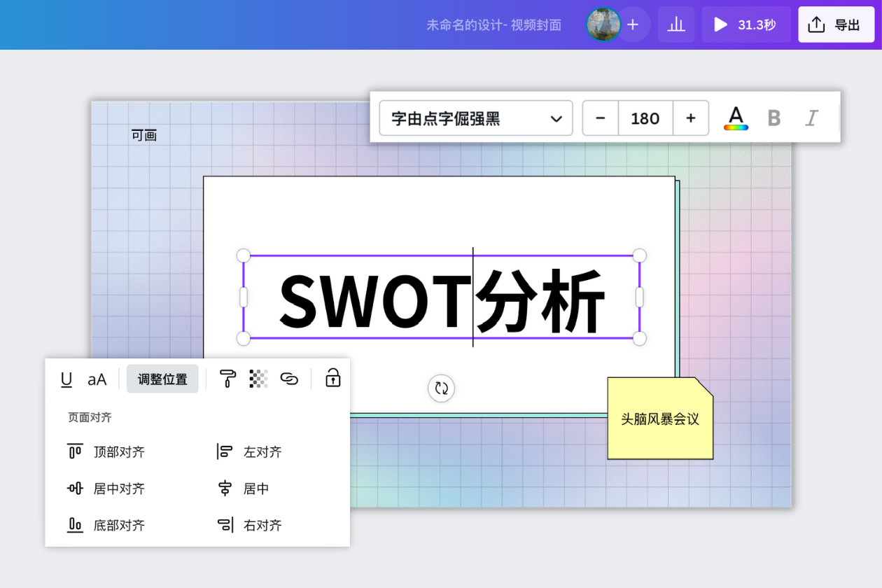882x588 pixels.
Task: Select the 头脑风暴会议 sticky note
Action: pyautogui.click(x=660, y=419)
